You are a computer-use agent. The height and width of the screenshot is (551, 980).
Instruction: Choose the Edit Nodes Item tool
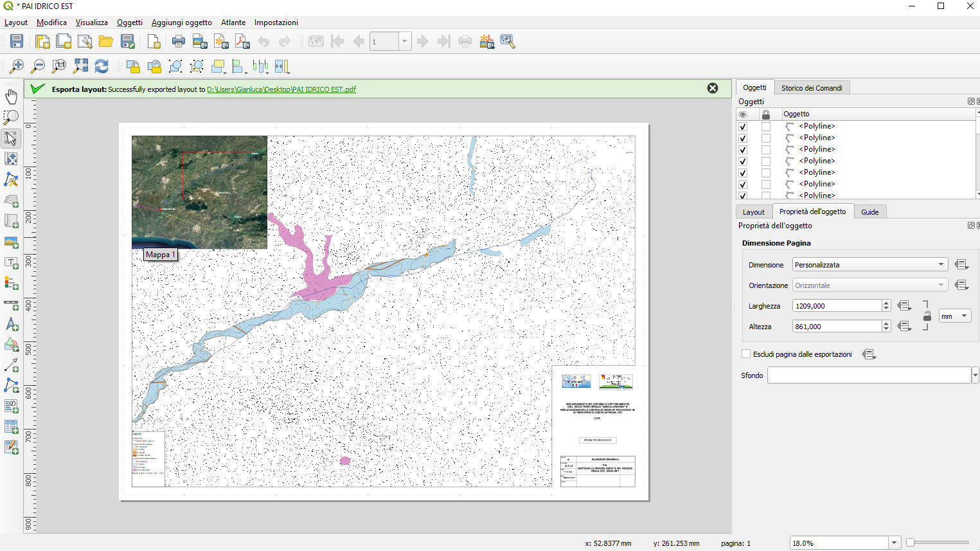[x=11, y=179]
